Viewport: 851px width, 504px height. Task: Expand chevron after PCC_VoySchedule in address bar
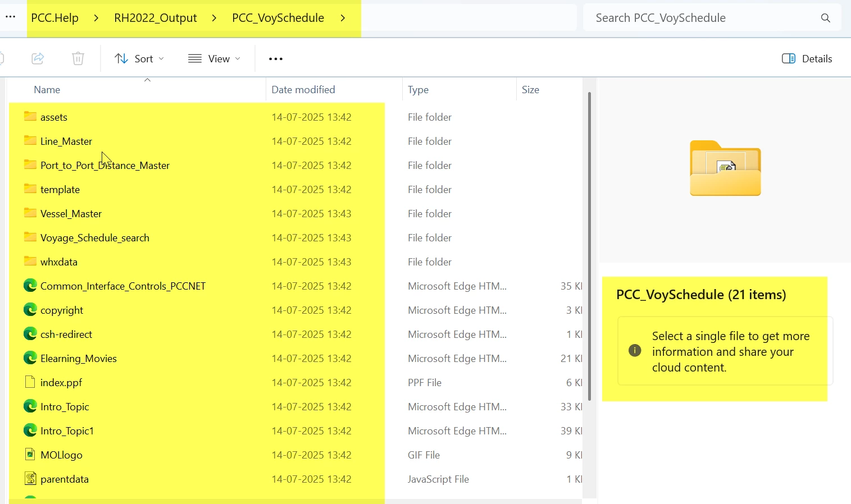tap(343, 18)
